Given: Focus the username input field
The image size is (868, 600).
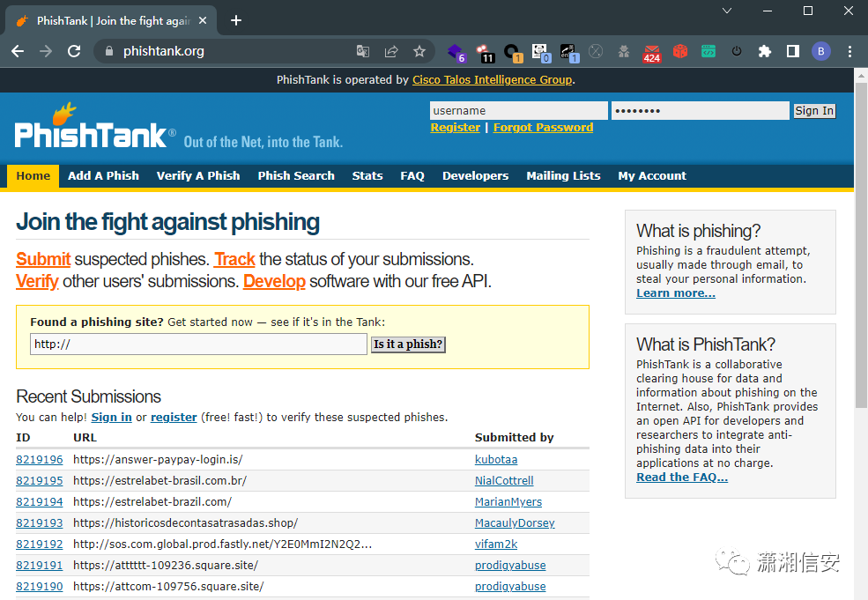Looking at the screenshot, I should [519, 111].
